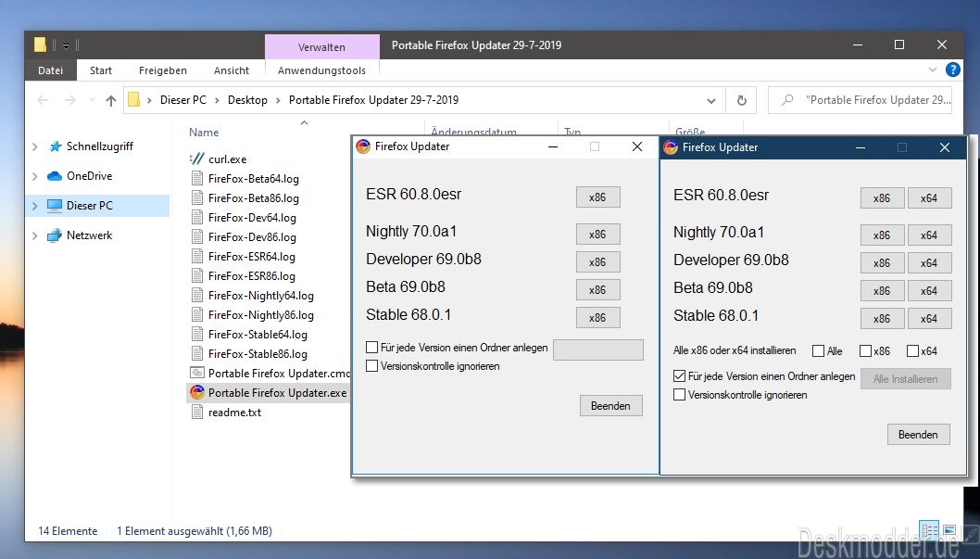Expand the Desktop breadcrumb chevron in address bar
980x559 pixels.
[x=278, y=100]
